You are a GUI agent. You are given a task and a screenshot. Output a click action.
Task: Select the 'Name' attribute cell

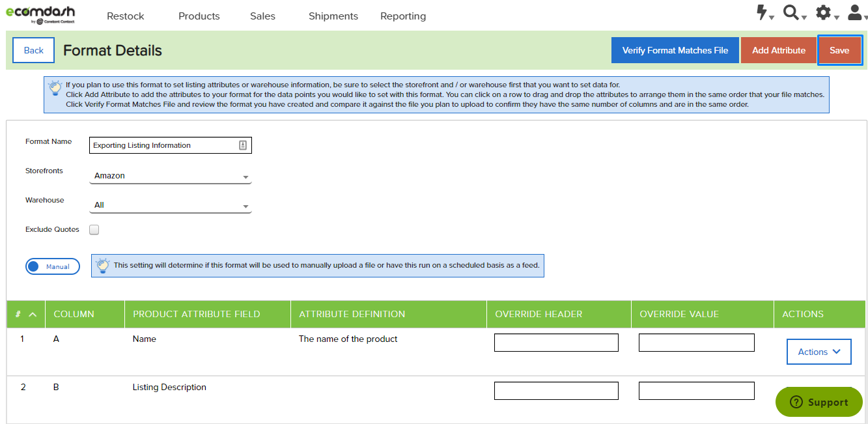[x=145, y=339]
